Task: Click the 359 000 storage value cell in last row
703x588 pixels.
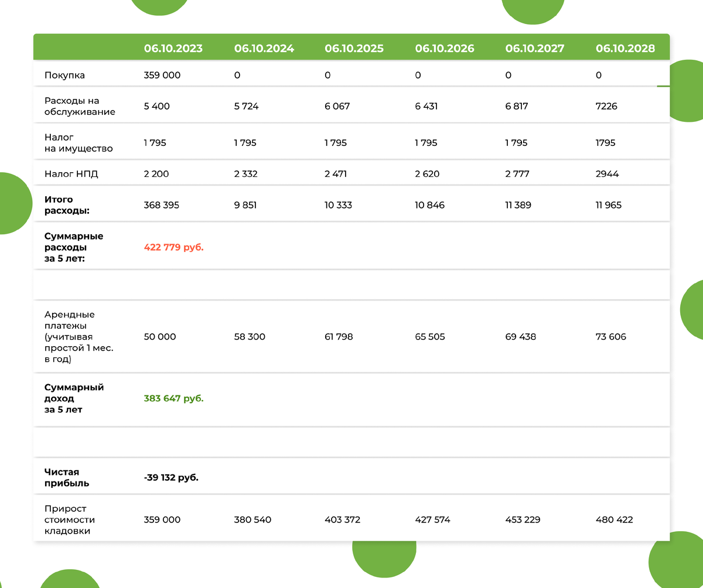Action: 162,520
